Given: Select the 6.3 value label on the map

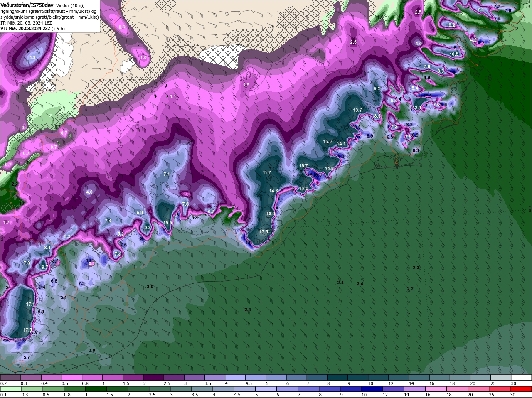Looking at the screenshot, I should [415, 150].
